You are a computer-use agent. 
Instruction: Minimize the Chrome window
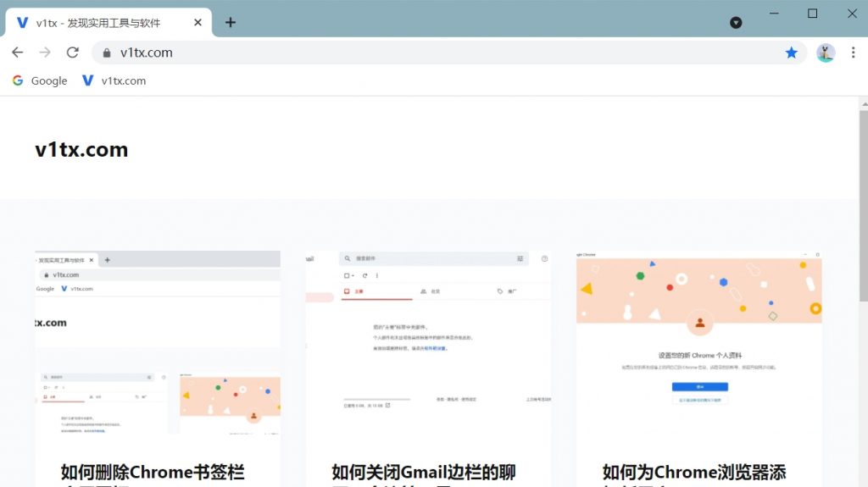coord(774,14)
